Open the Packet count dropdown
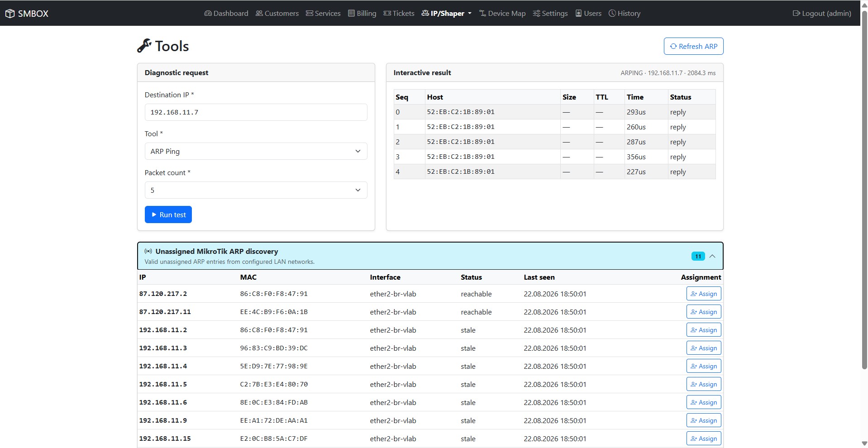Viewport: 868px width, 448px height. (x=256, y=190)
